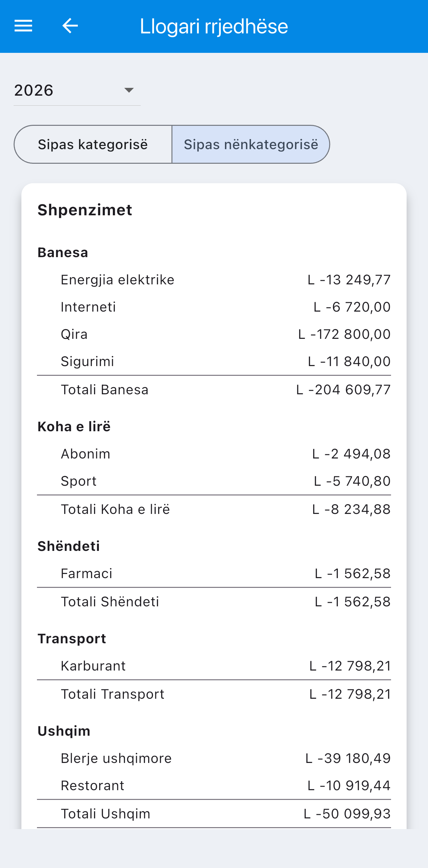The height and width of the screenshot is (868, 428).
Task: Switch to Sipas kategorisë view
Action: [93, 145]
